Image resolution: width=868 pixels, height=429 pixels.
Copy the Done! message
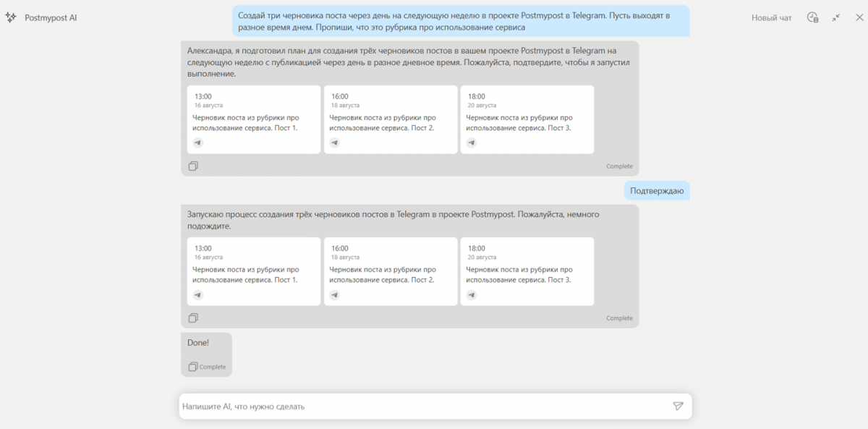click(193, 367)
